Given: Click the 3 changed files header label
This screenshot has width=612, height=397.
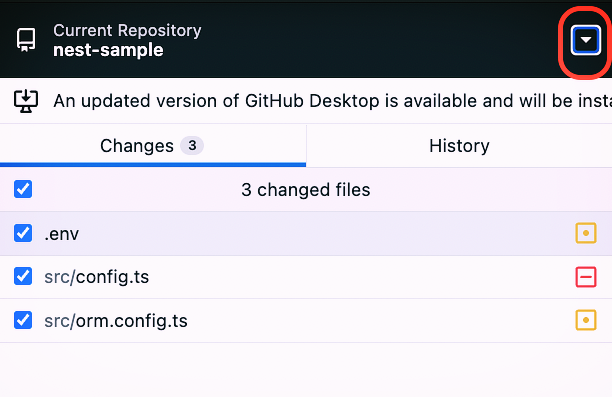Looking at the screenshot, I should 306,190.
